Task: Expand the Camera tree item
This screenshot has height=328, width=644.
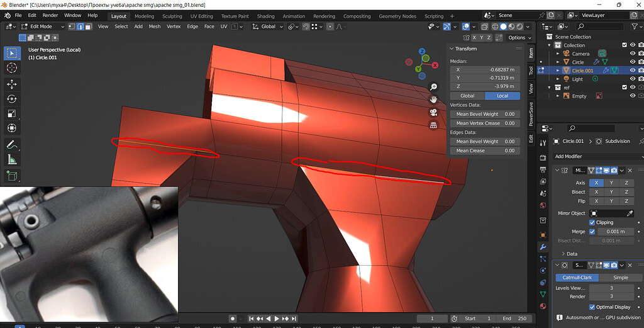Action: click(558, 54)
